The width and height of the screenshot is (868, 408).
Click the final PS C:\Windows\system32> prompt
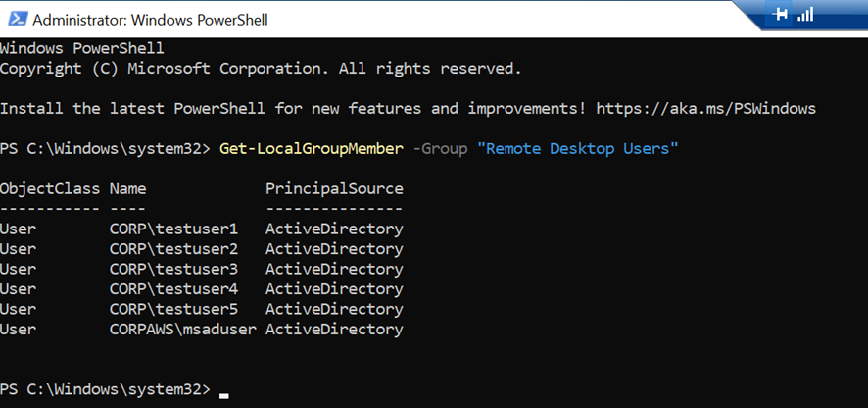click(x=105, y=389)
